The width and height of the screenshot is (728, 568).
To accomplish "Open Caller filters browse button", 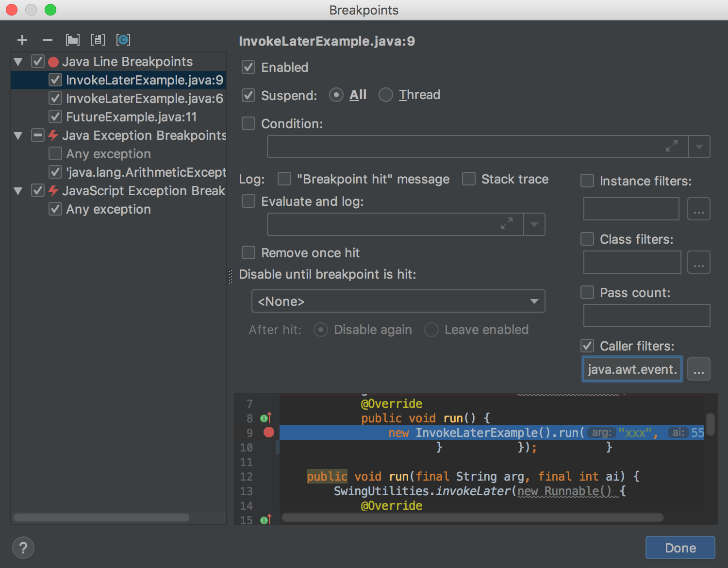I will tap(699, 369).
